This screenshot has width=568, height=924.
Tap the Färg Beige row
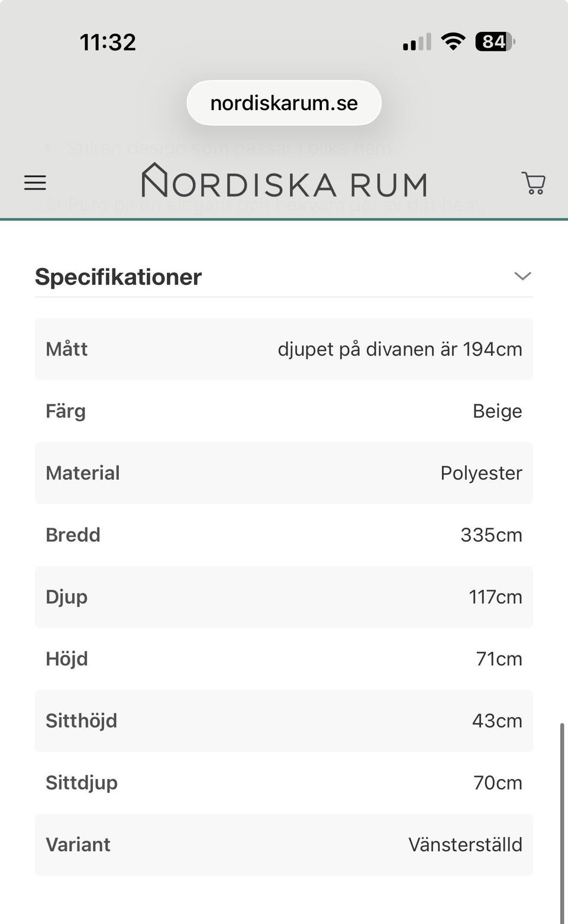coord(284,411)
